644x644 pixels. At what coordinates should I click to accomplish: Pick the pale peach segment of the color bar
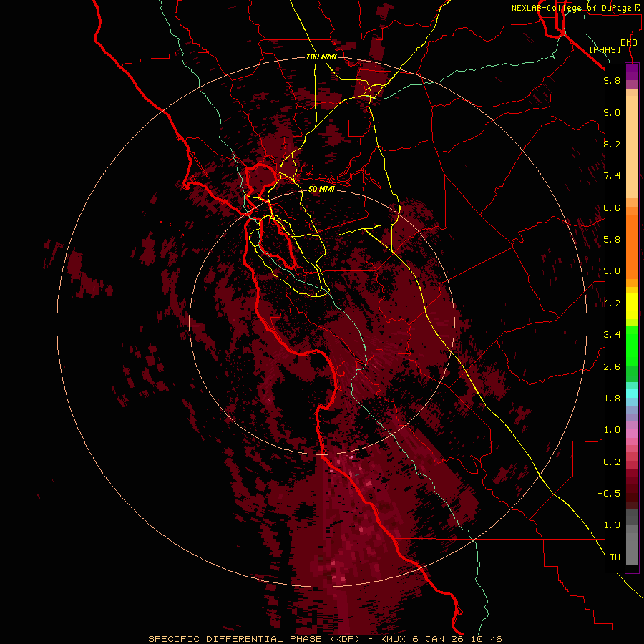[632, 147]
